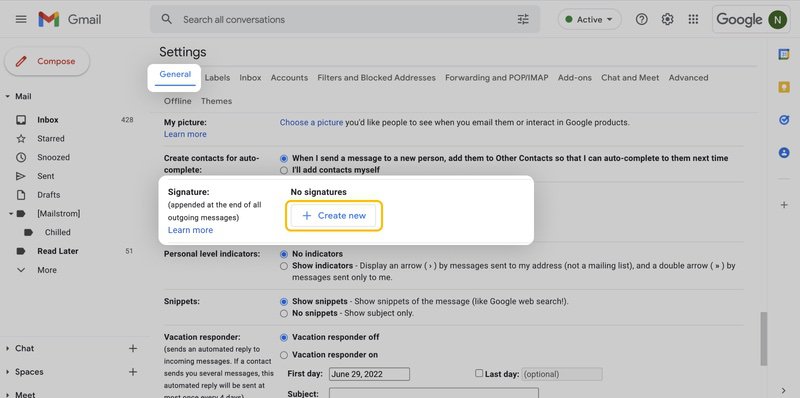Viewport: 800px width, 398px height.
Task: Open the Google account avatar N
Action: click(x=778, y=20)
